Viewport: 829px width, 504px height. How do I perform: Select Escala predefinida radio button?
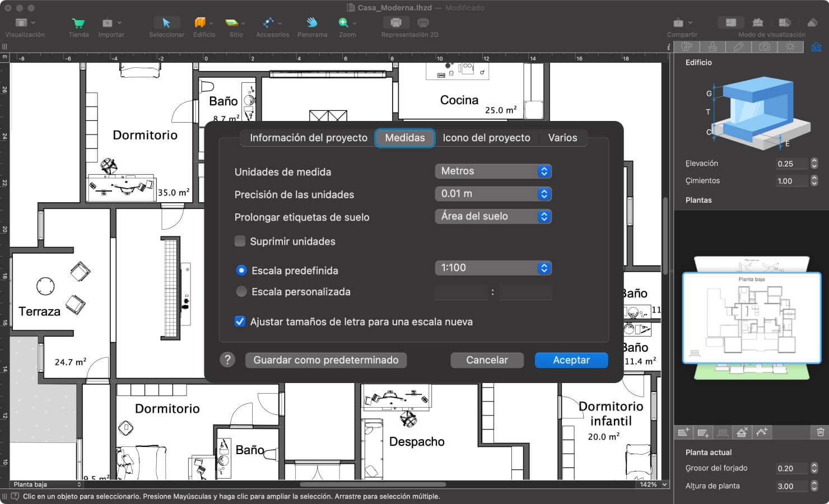[241, 270]
